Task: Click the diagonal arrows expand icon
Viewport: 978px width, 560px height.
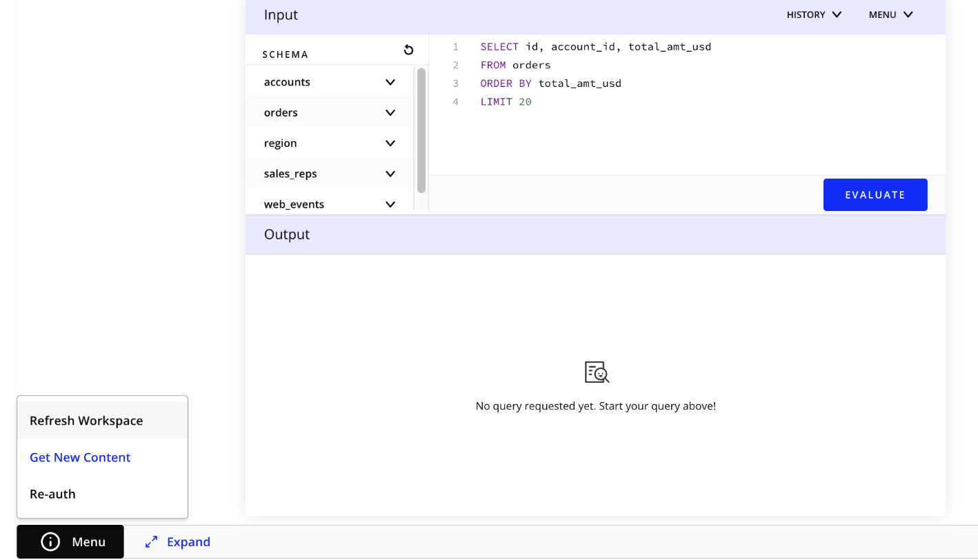Action: pyautogui.click(x=150, y=541)
